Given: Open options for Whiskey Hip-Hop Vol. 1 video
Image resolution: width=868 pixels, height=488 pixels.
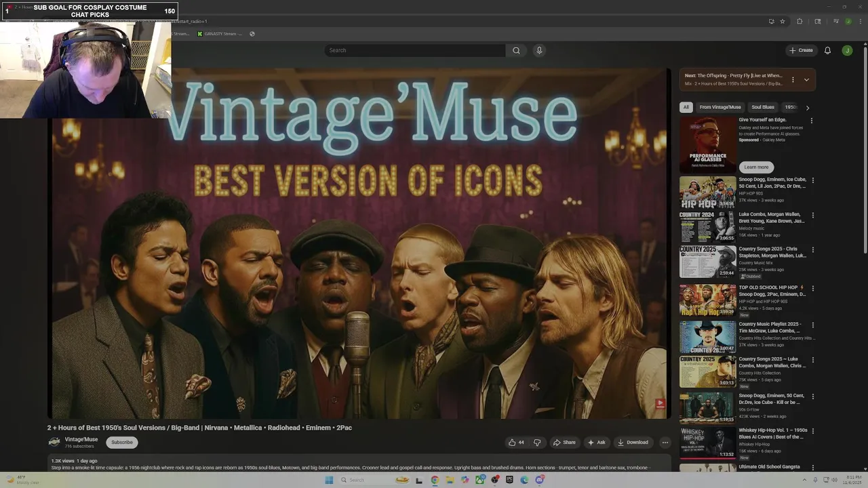Looking at the screenshot, I should click(812, 430).
